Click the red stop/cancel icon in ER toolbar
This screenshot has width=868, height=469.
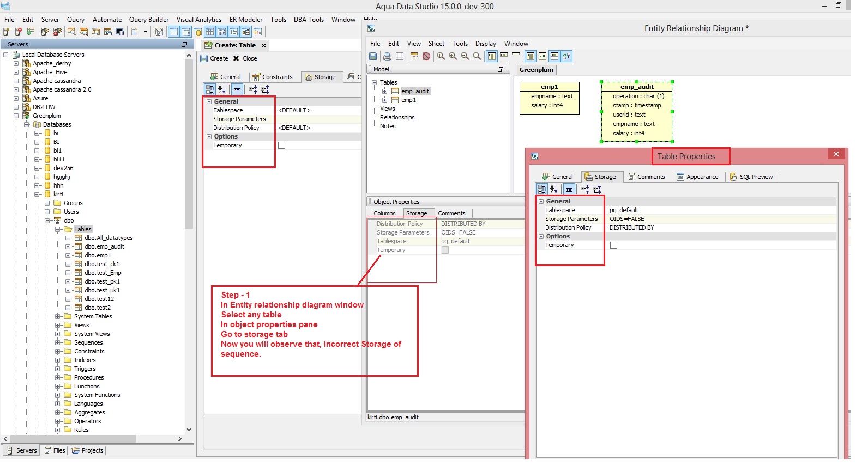point(426,56)
